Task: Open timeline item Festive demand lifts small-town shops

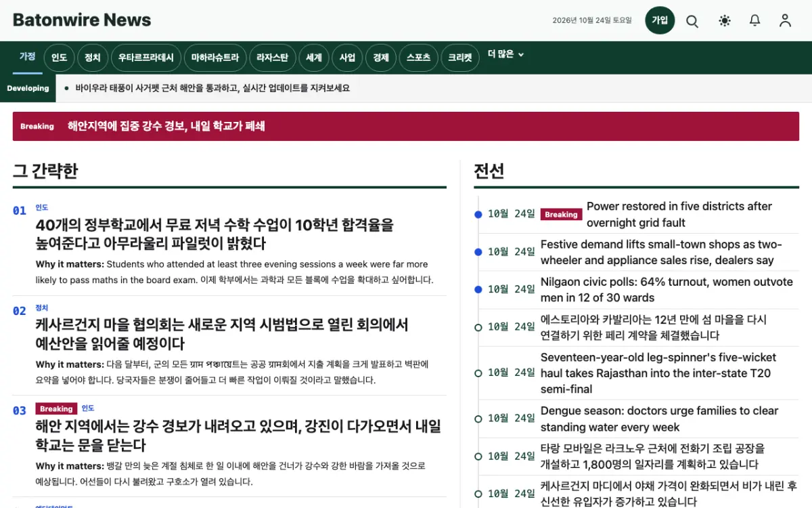Action: pyautogui.click(x=661, y=252)
